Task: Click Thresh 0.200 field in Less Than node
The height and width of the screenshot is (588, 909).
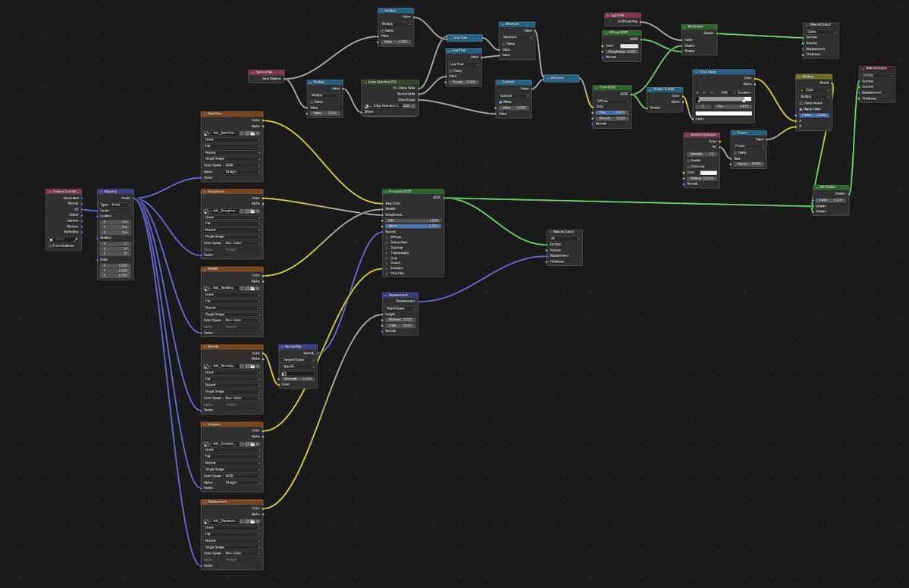Action: (464, 83)
